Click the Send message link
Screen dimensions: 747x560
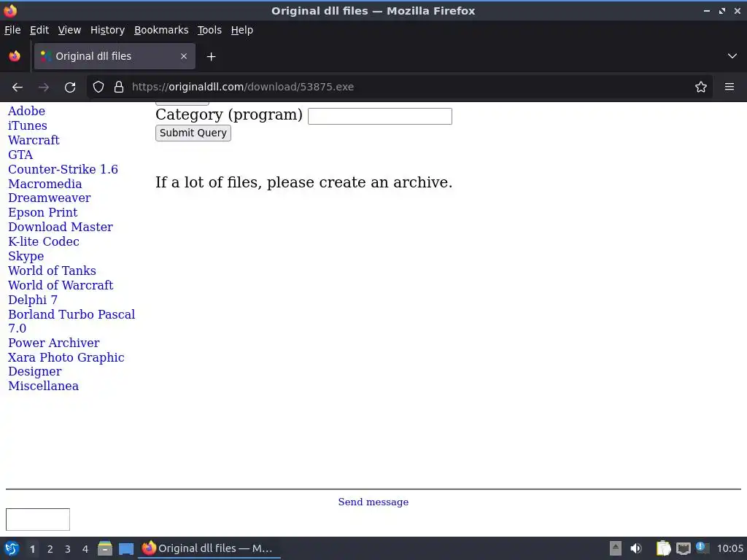373,502
